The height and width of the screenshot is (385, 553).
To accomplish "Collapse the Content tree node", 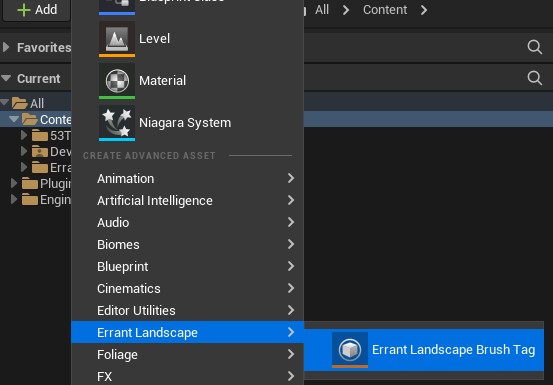I will [14, 119].
